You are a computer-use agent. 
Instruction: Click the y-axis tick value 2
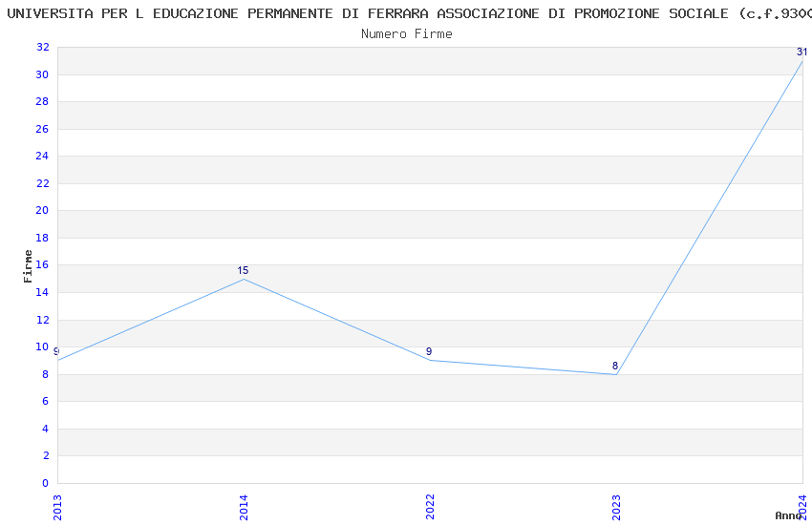(x=46, y=455)
